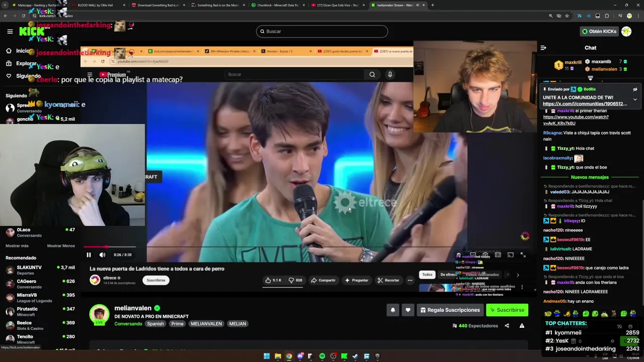Open SLAKUNTV recommended channel
The height and width of the screenshot is (362, 644).
(39, 270)
